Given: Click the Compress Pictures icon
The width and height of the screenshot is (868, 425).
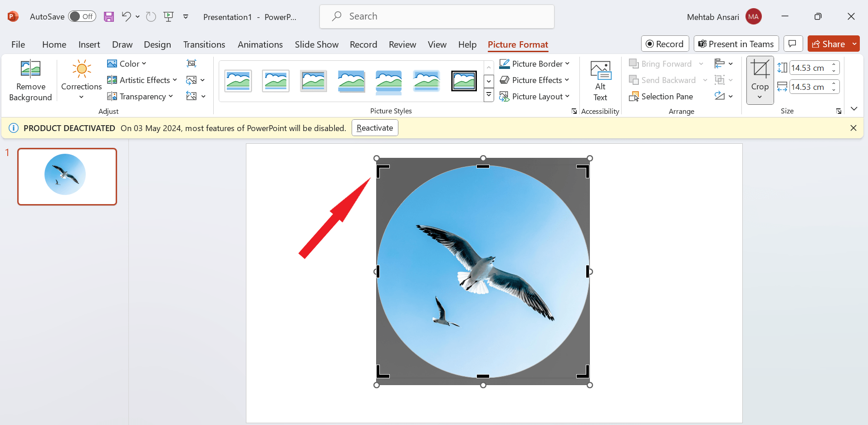Looking at the screenshot, I should (191, 64).
